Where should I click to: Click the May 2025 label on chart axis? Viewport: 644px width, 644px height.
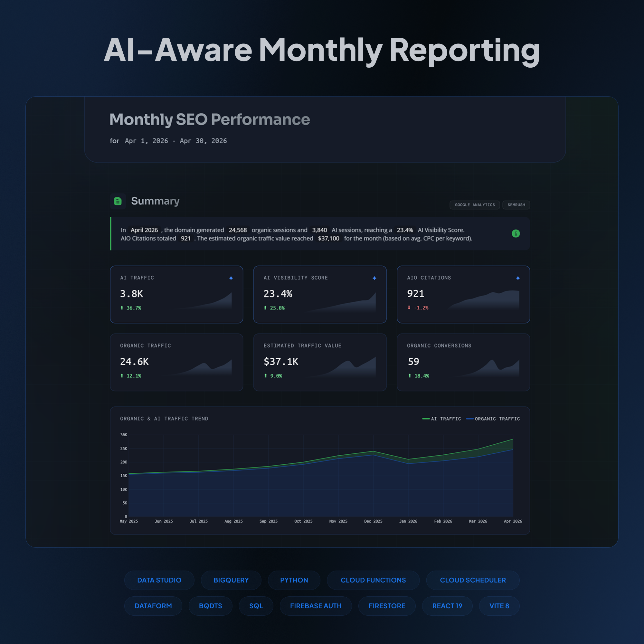point(129,521)
